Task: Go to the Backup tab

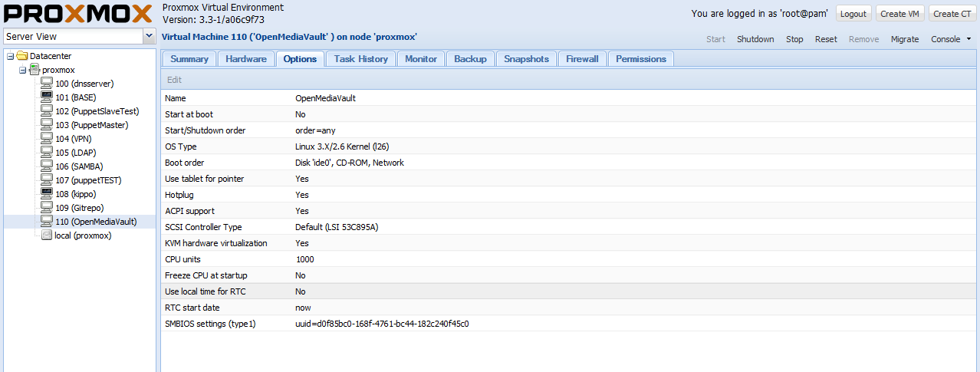Action: coord(471,59)
